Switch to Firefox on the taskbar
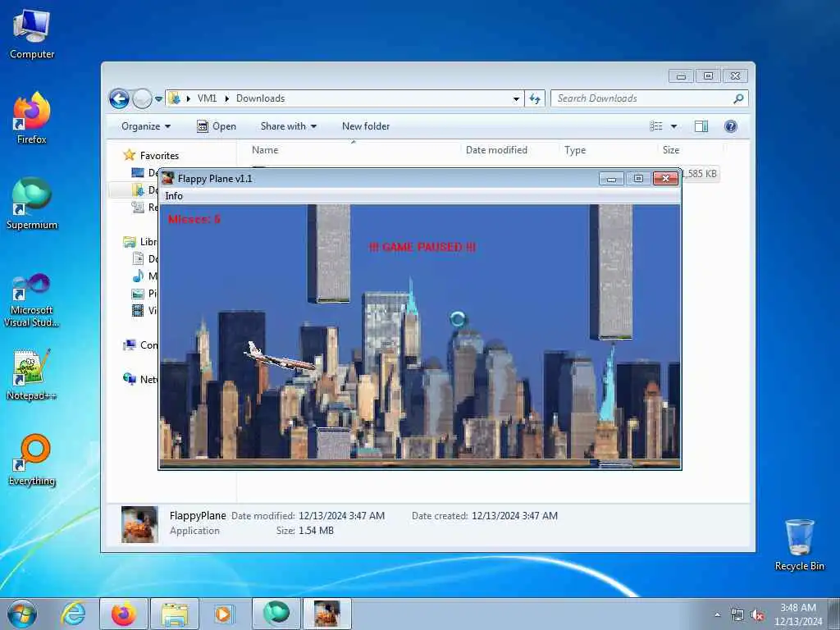Viewport: 840px width, 630px height. [x=124, y=614]
